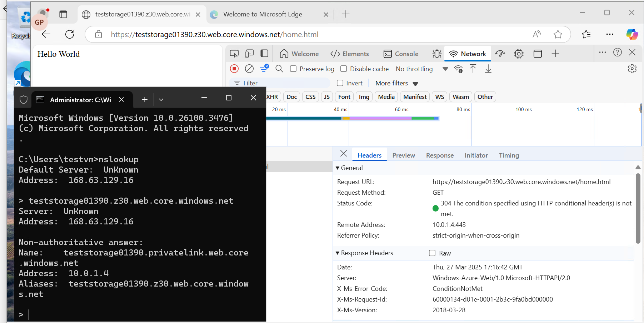The width and height of the screenshot is (644, 323).
Task: Search the network requests
Action: point(279,69)
